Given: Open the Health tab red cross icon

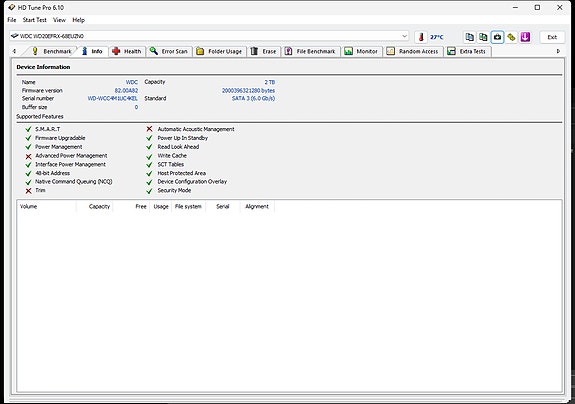Looking at the screenshot, I should (x=127, y=51).
